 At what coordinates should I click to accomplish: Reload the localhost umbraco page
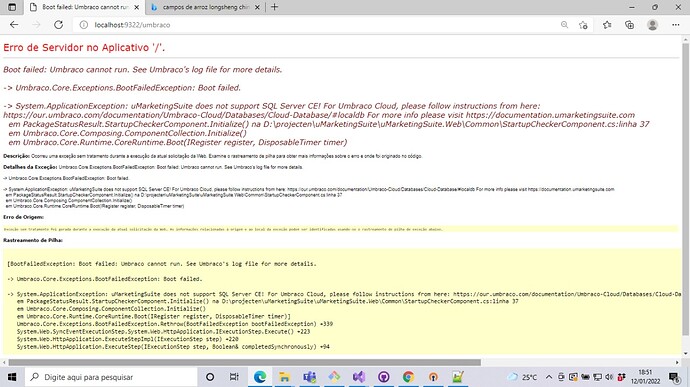click(x=59, y=25)
